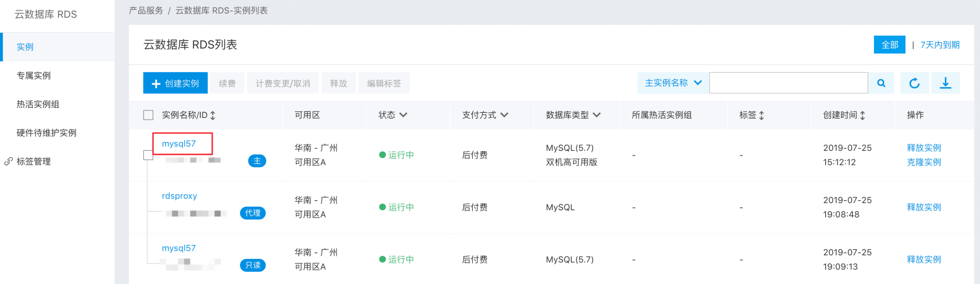Screen dimensions: 980x284
Task: Go to 热活实例组 in sidebar
Action: coord(38,104)
